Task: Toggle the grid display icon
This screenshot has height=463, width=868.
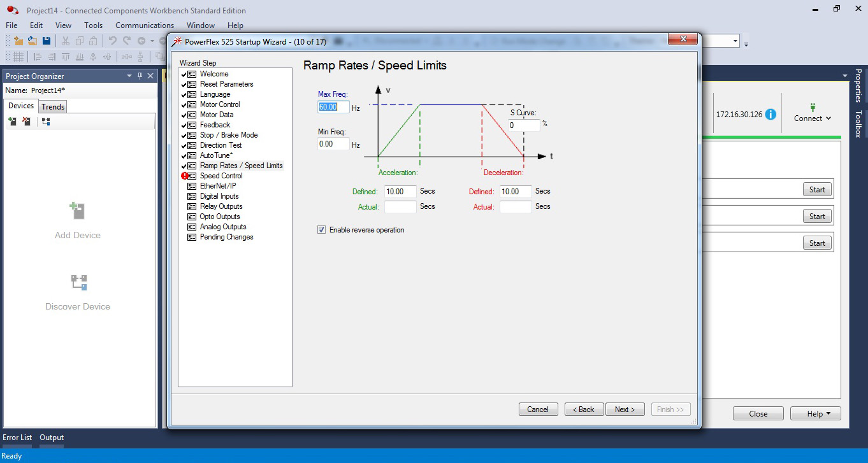Action: point(18,57)
